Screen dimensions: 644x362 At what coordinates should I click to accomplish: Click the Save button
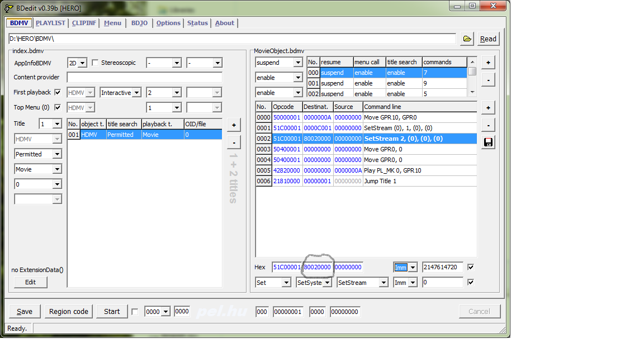tap(25, 312)
